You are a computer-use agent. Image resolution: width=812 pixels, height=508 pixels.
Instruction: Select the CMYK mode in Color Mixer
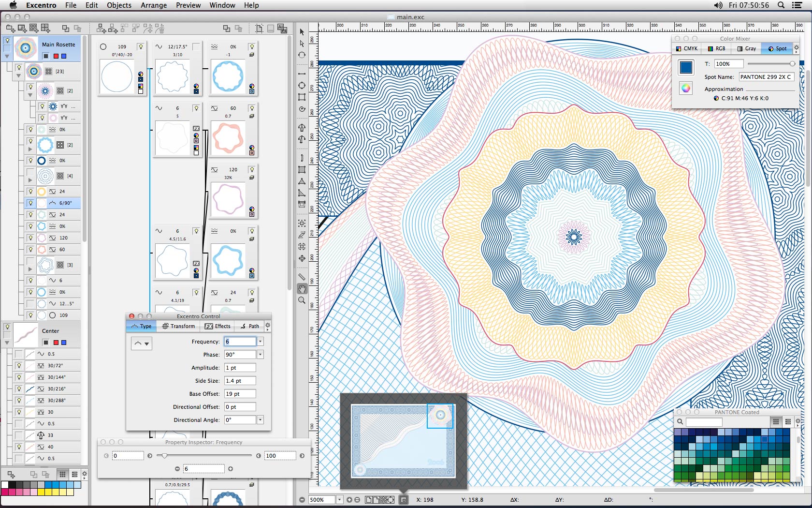687,48
